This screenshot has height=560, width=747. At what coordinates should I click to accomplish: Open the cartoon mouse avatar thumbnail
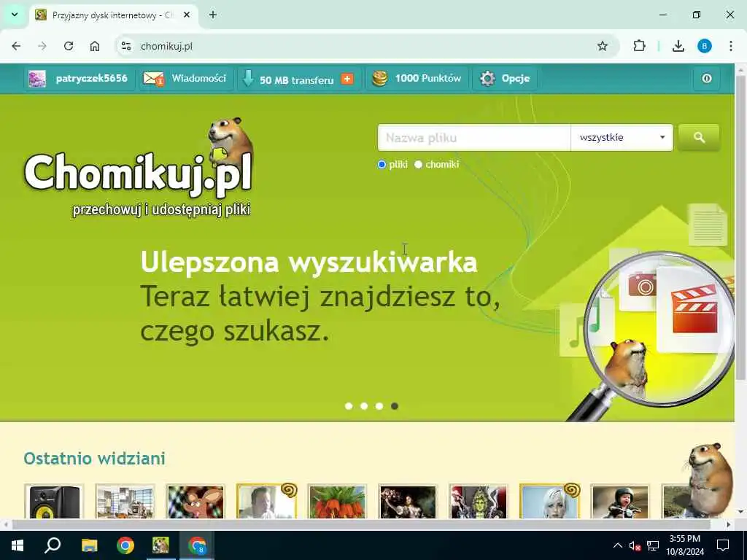tap(196, 502)
